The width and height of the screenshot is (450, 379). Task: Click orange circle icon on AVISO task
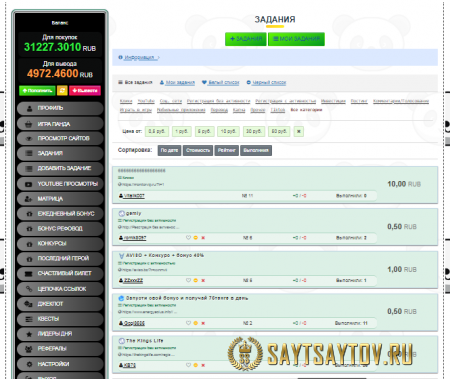196,280
